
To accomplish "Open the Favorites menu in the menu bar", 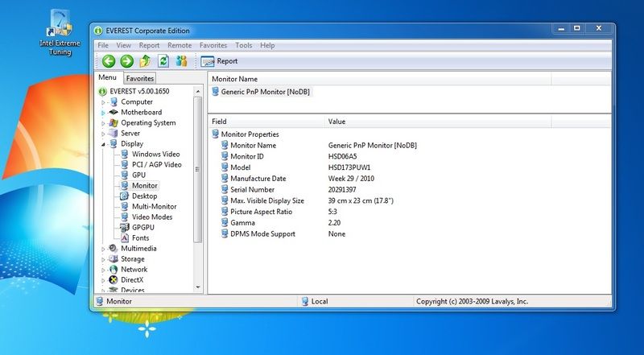I will click(213, 45).
